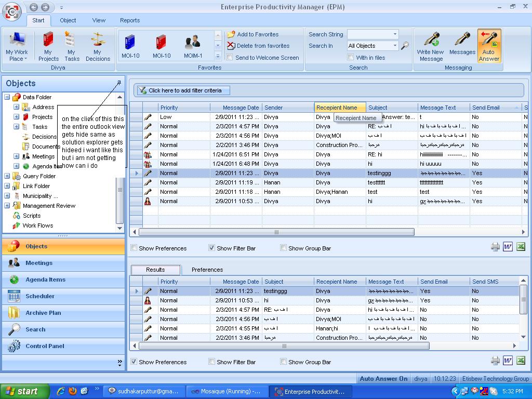Open the Control Panel navigation button

point(45,346)
